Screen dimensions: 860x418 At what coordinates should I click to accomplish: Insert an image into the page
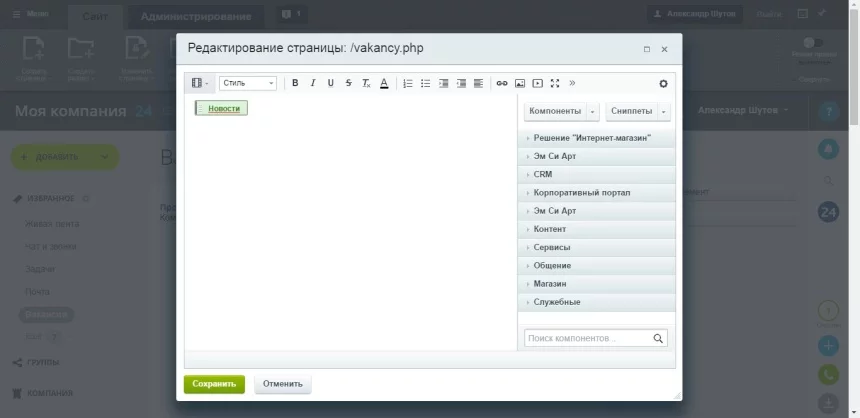[520, 83]
